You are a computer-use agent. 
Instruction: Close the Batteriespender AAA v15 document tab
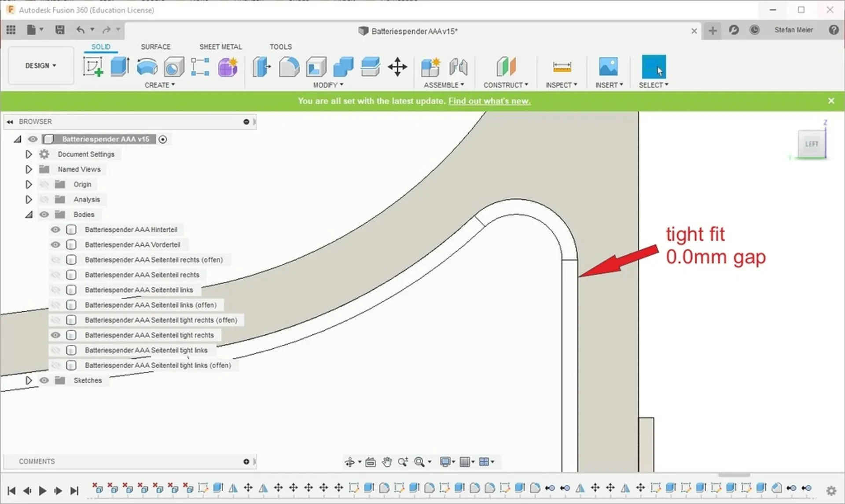[x=694, y=31]
